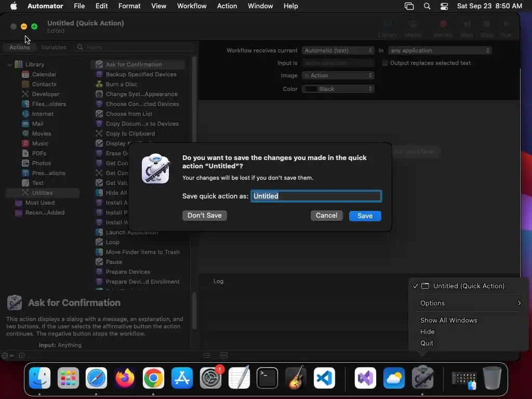
Task: Open Safari from the Dock
Action: 96,378
